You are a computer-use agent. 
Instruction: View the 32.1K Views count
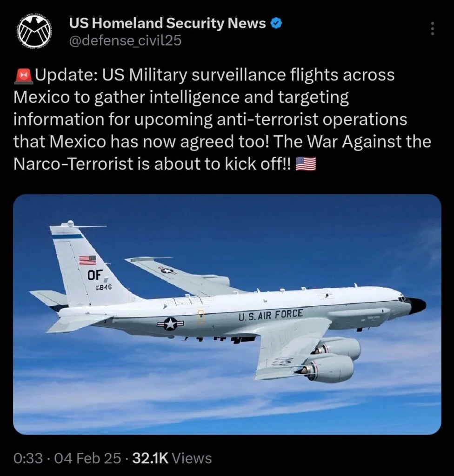pos(172,458)
